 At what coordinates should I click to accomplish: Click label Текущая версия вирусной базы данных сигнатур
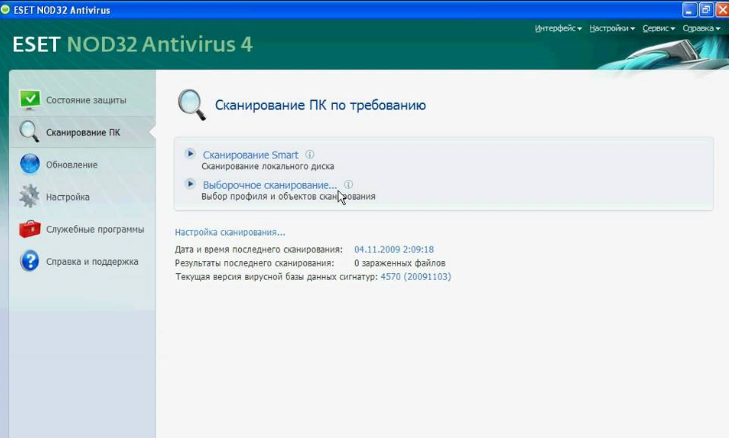click(x=276, y=277)
